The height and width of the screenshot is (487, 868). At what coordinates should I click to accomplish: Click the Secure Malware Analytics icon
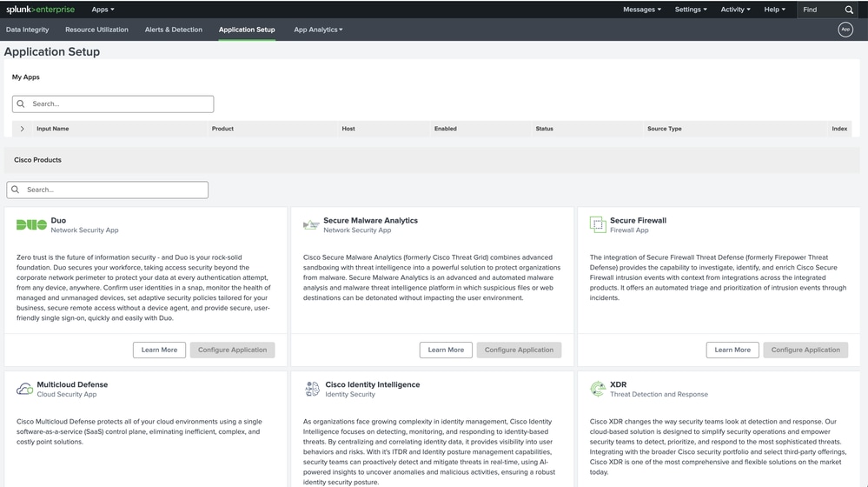[x=311, y=224]
